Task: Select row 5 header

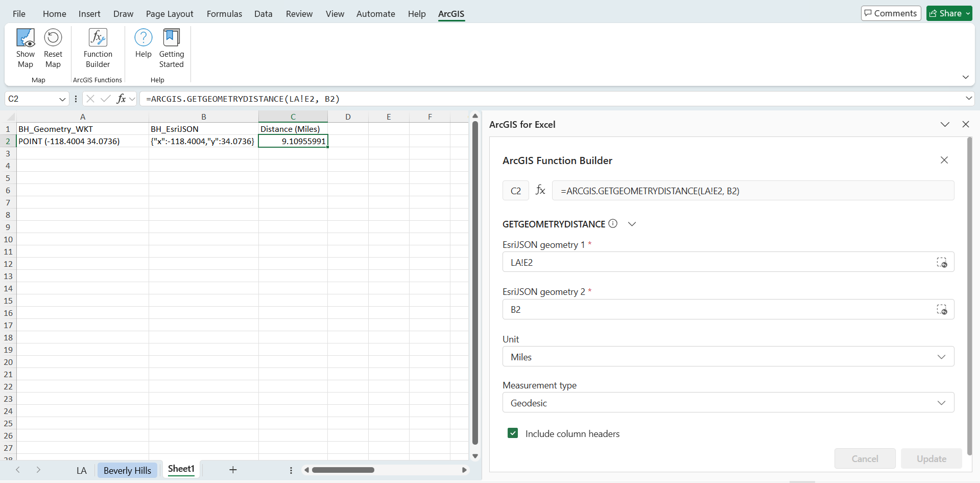Action: click(8, 178)
